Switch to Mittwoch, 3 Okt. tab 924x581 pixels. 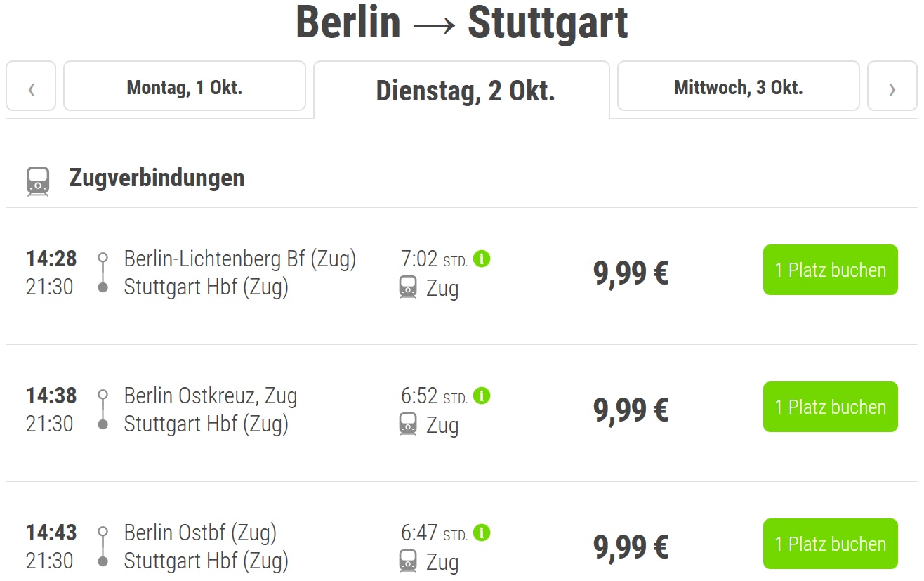[738, 88]
